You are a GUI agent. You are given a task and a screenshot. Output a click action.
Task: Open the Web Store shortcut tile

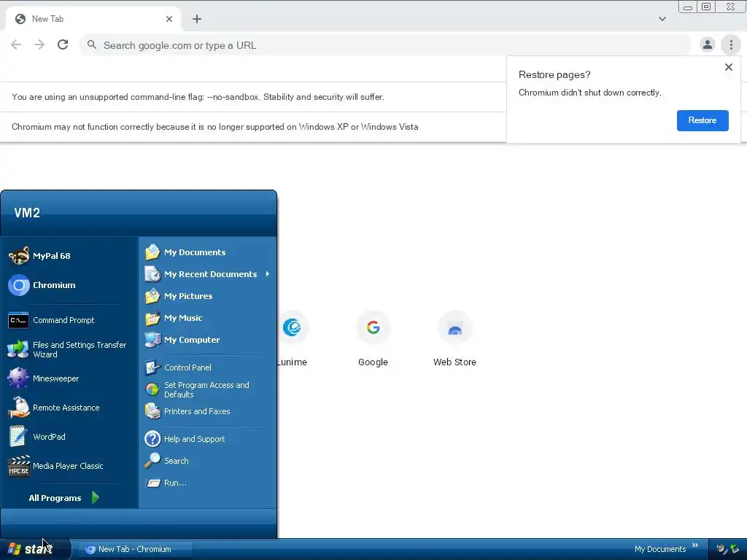455,339
